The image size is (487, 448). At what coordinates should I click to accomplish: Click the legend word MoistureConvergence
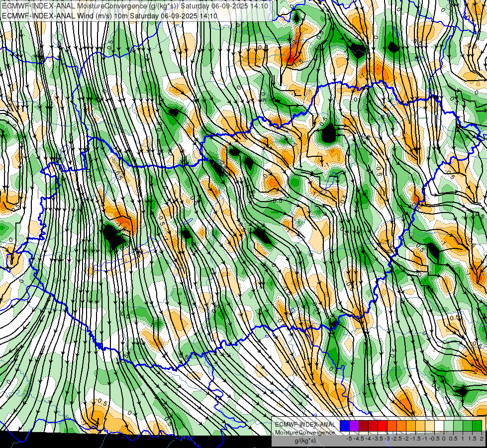(x=305, y=433)
